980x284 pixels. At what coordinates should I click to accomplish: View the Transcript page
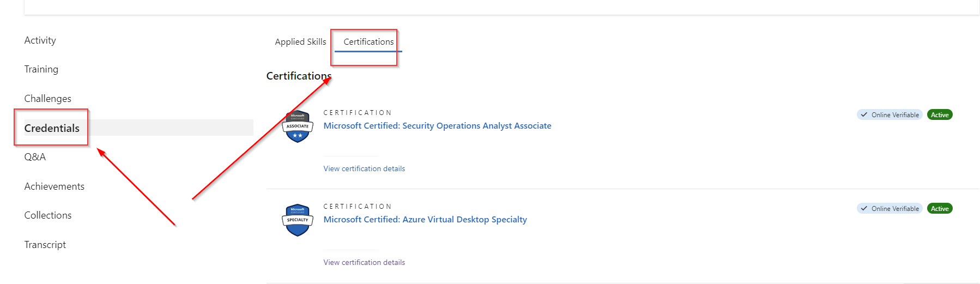(45, 245)
